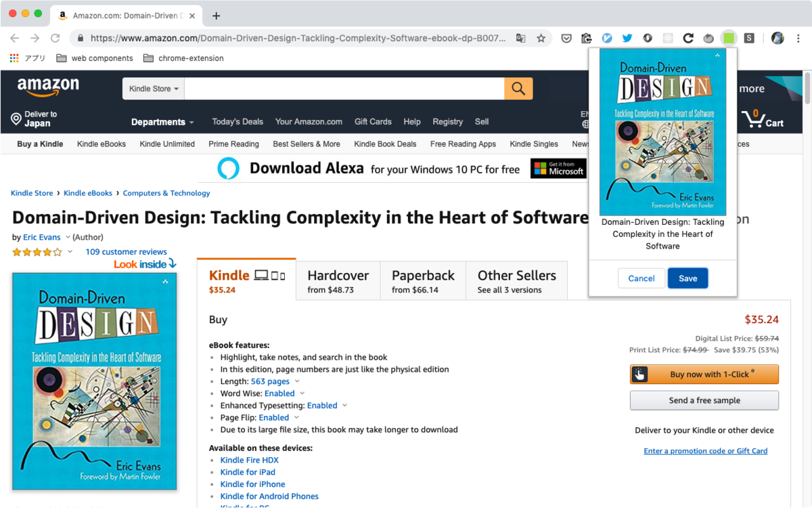Bookmark this page with the star icon
812x508 pixels.
[541, 39]
